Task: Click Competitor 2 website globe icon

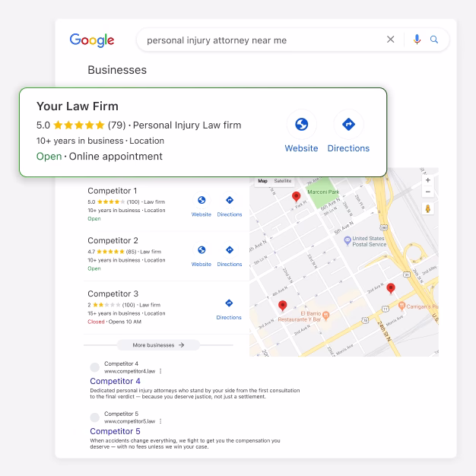Action: tap(202, 250)
